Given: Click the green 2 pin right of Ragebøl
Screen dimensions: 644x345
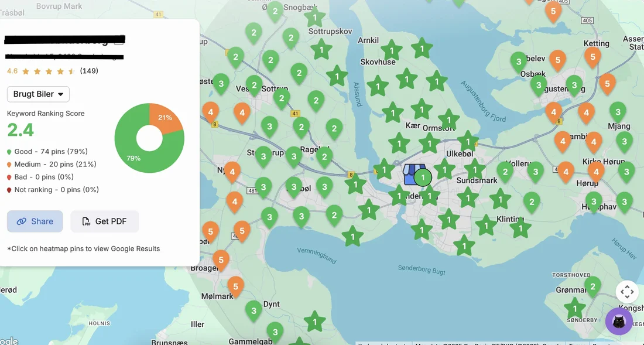Looking at the screenshot, I should [x=324, y=156].
